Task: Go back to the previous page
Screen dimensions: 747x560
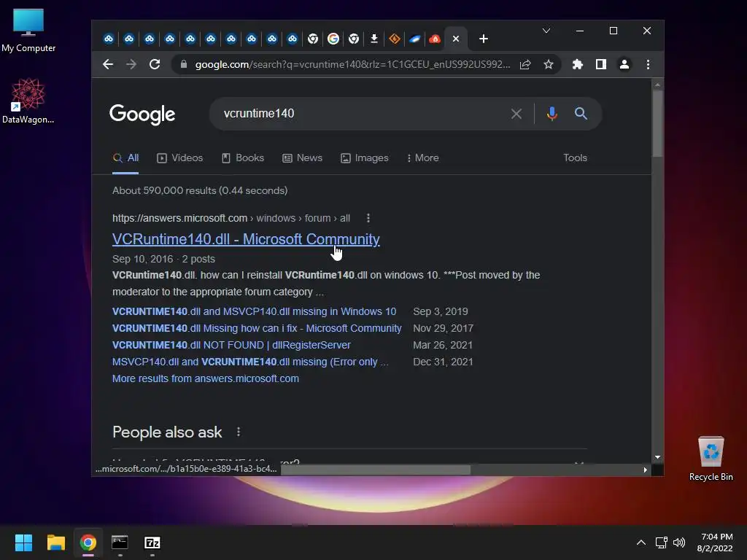Action: click(108, 64)
